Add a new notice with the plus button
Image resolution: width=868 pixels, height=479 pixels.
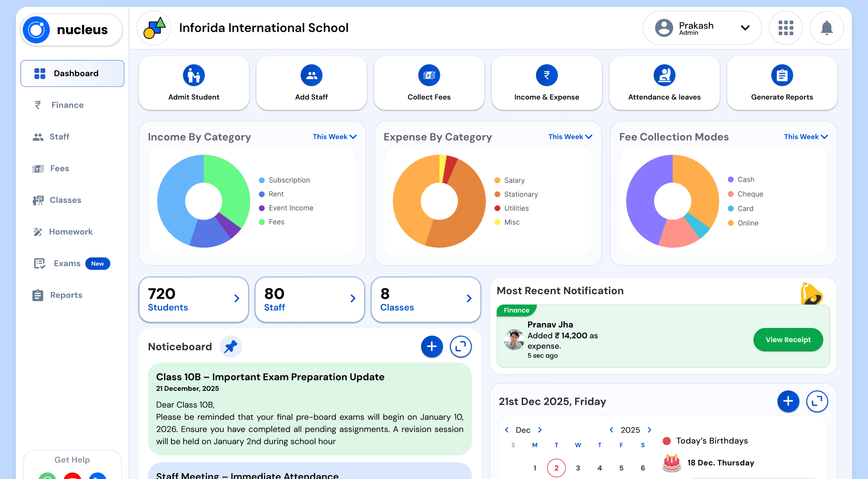tap(432, 347)
